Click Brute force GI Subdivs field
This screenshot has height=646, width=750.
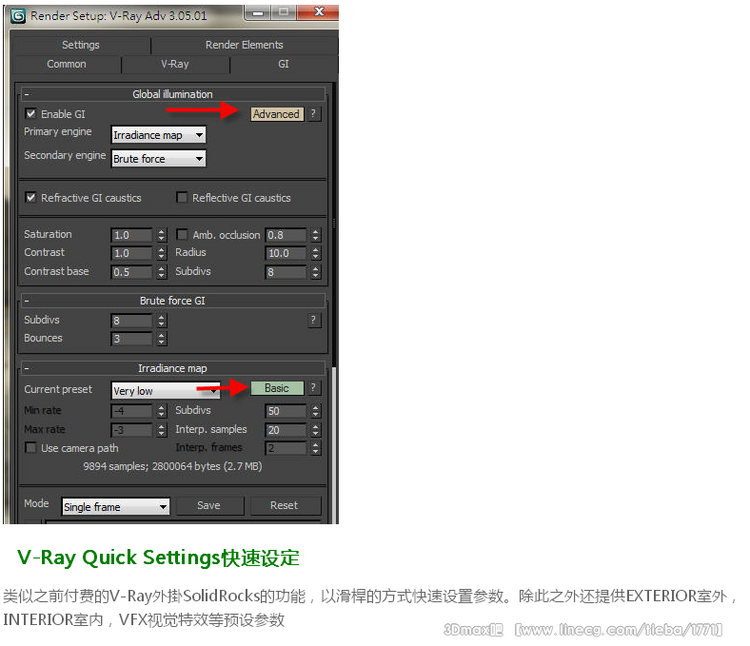pyautogui.click(x=132, y=320)
